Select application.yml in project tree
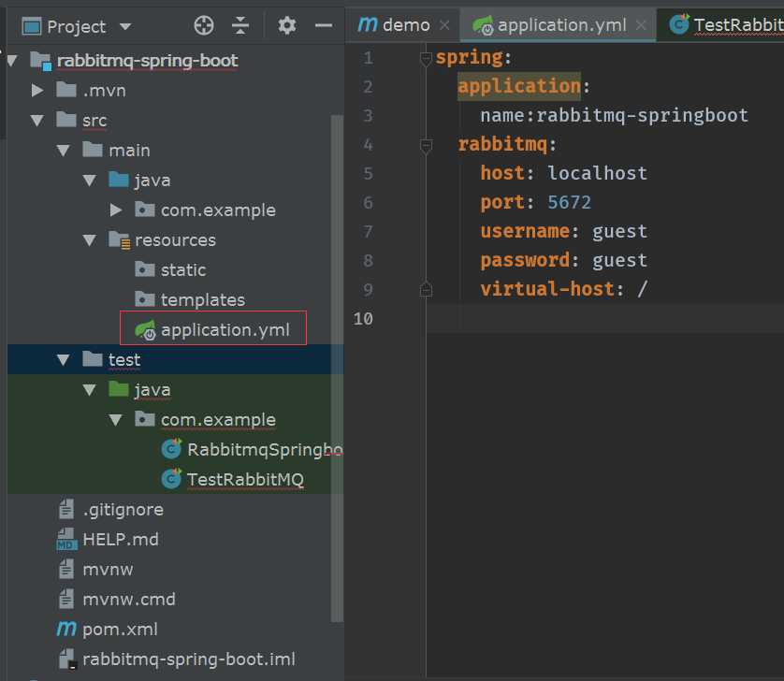 click(x=225, y=330)
